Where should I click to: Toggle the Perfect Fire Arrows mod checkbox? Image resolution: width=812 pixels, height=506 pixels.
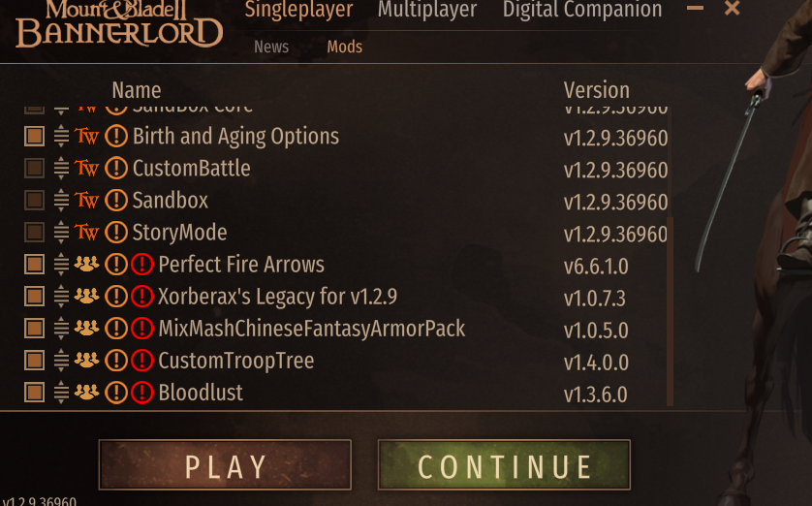point(34,265)
